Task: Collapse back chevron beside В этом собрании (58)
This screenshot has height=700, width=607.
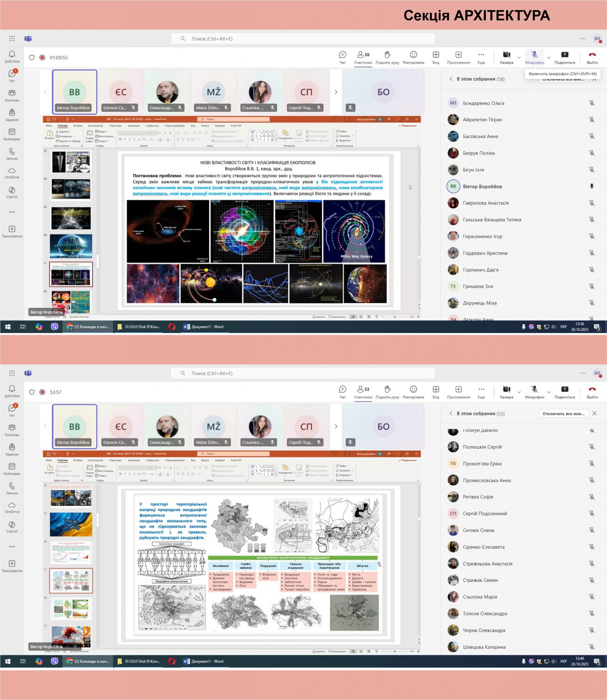Action: coord(450,79)
